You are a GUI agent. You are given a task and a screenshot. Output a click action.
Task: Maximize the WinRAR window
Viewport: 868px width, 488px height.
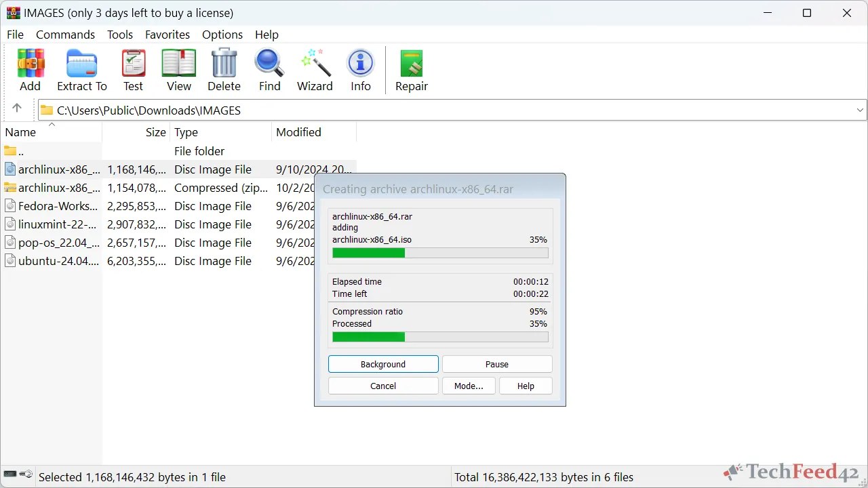(807, 13)
